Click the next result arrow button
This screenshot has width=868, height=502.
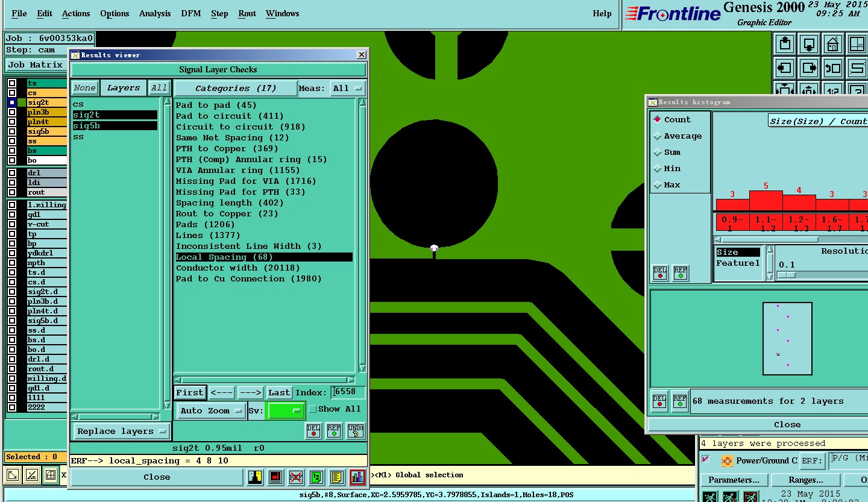(250, 393)
